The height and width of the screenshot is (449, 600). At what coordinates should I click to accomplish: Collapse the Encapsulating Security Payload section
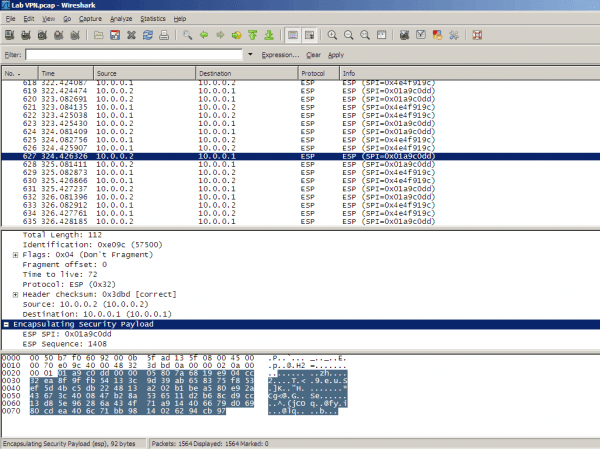tap(8, 325)
